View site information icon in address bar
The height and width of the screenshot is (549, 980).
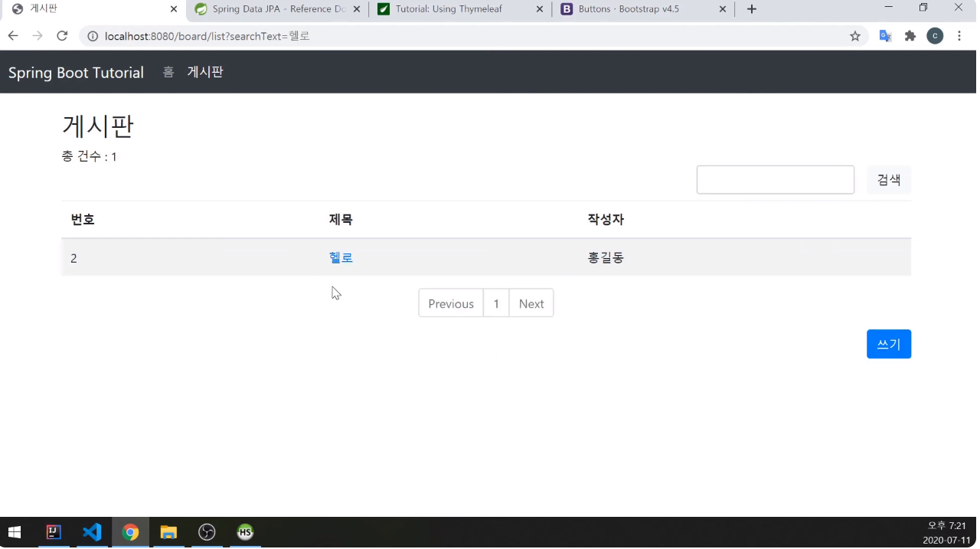[93, 36]
